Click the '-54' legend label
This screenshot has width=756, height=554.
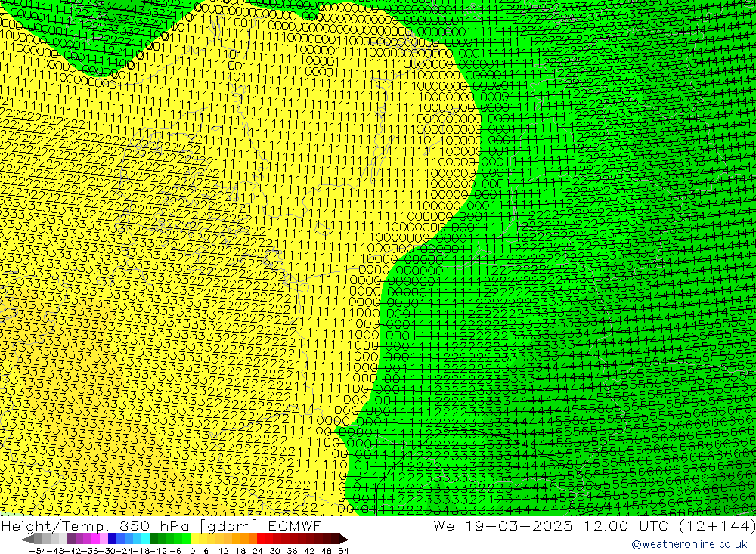tap(38, 551)
